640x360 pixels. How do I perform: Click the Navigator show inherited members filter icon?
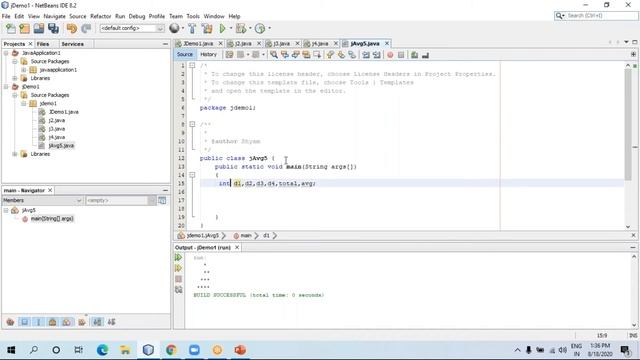(x=10, y=322)
